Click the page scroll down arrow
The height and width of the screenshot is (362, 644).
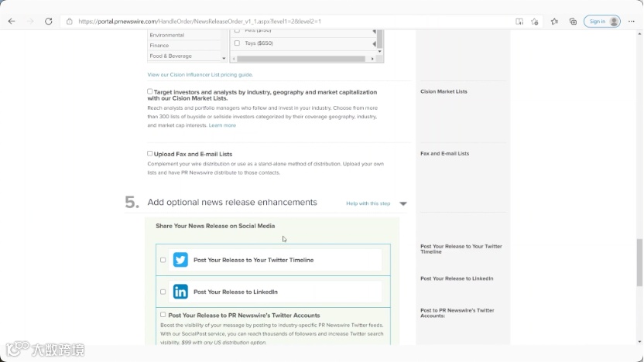tap(639, 341)
